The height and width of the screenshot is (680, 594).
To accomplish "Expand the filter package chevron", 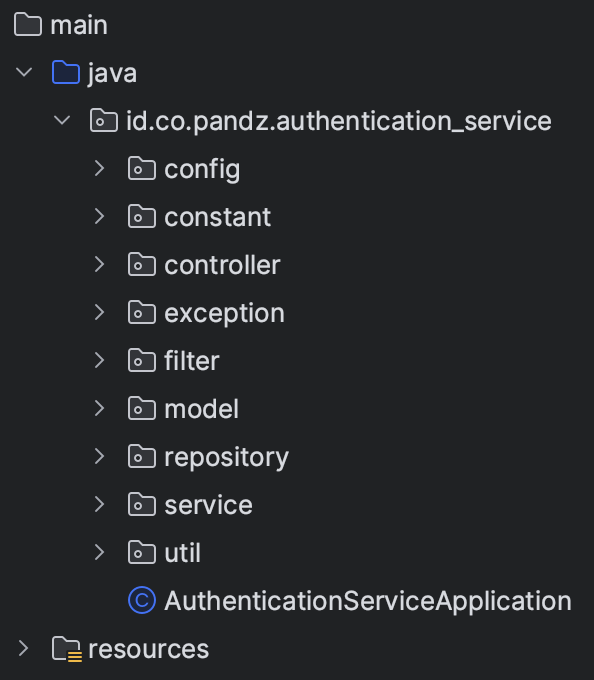I will [100, 360].
